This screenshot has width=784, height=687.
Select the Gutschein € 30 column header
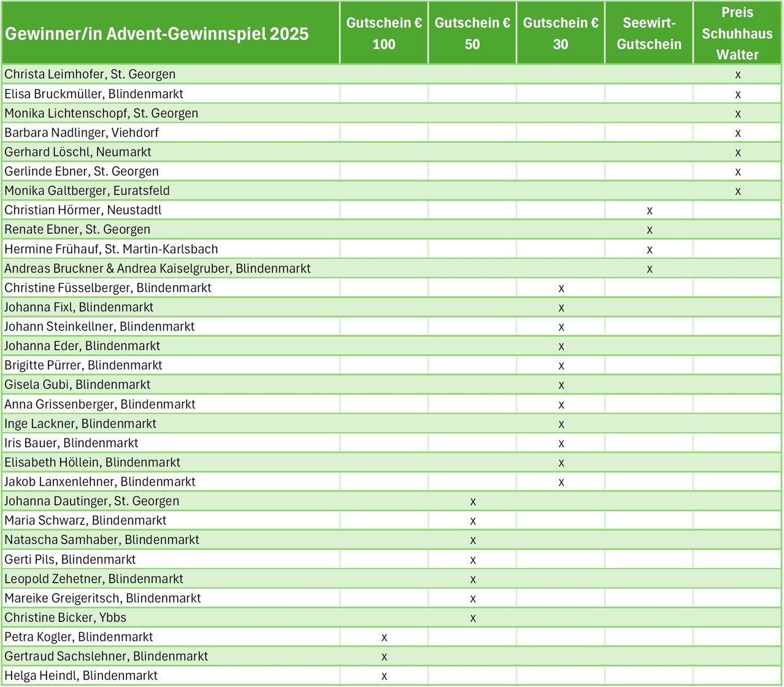560,33
